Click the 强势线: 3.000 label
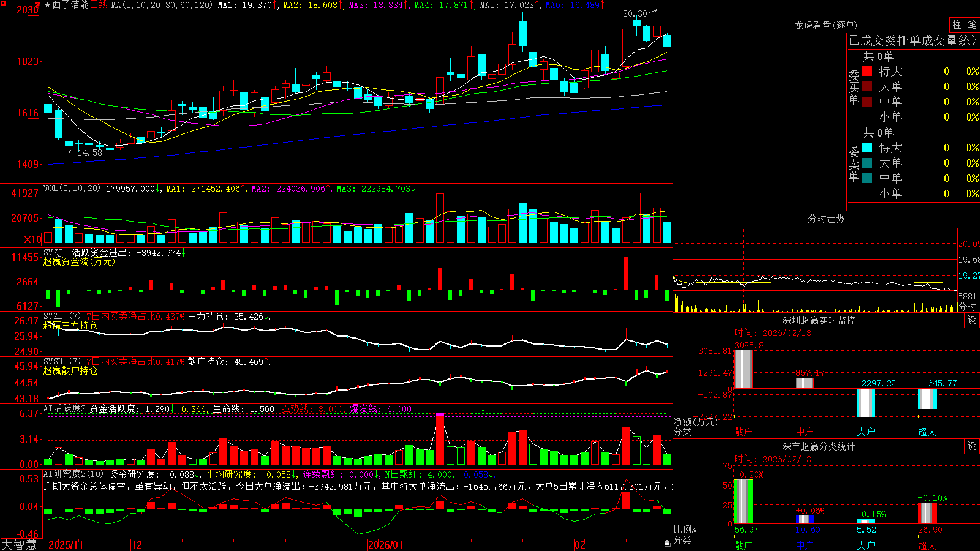The height and width of the screenshot is (551, 980). click(313, 408)
